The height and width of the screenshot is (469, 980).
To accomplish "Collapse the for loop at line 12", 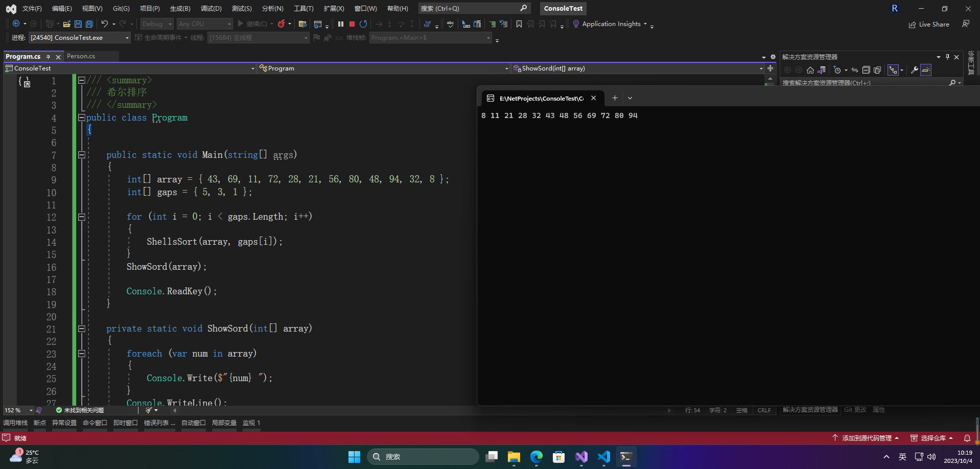I will [81, 217].
